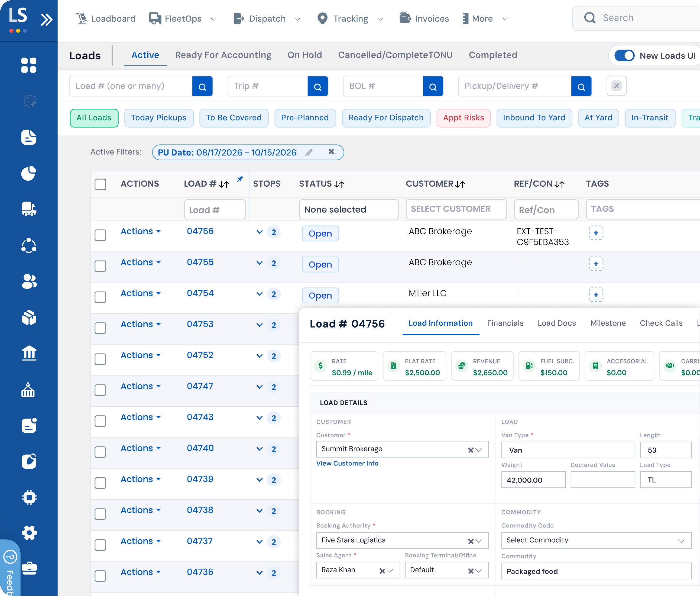This screenshot has height=596, width=700.
Task: Select checkbox for load 04747
Action: coord(100,390)
